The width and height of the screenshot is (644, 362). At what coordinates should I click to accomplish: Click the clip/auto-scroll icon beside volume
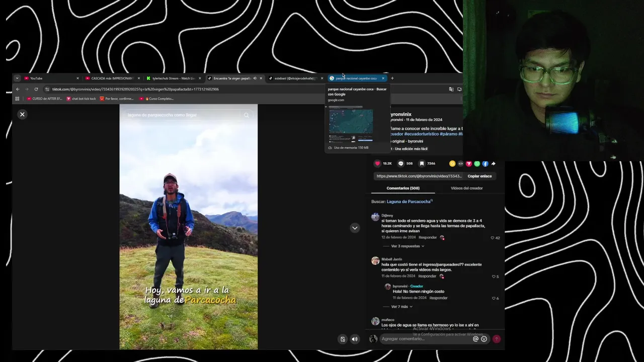coord(343,339)
